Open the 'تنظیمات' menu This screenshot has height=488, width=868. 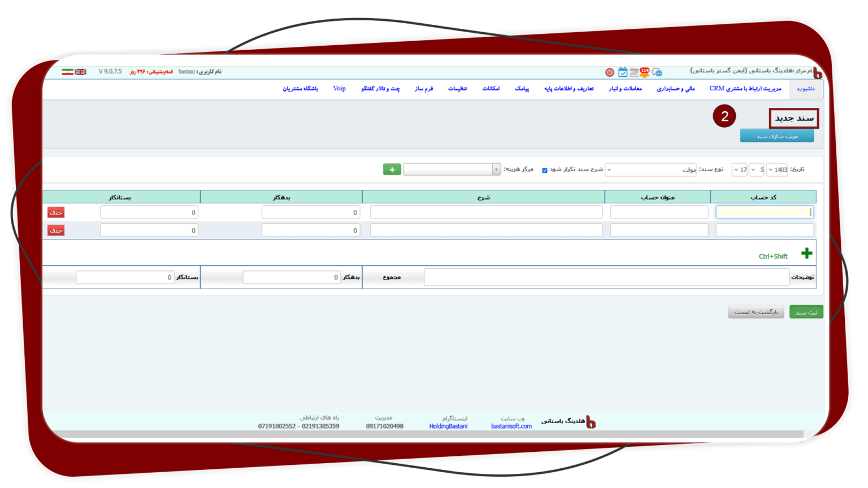457,89
